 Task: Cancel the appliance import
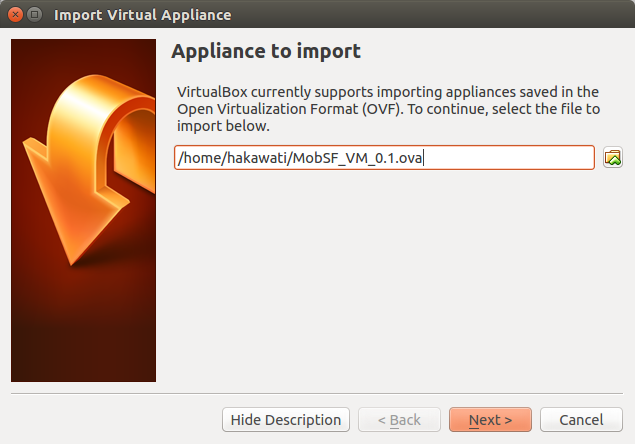(581, 420)
